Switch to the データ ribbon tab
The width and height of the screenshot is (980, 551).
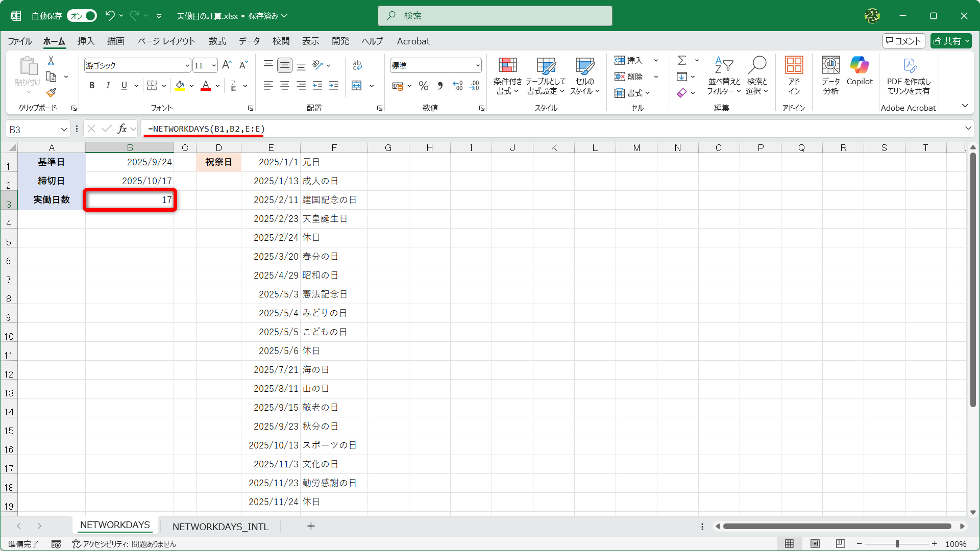[249, 41]
